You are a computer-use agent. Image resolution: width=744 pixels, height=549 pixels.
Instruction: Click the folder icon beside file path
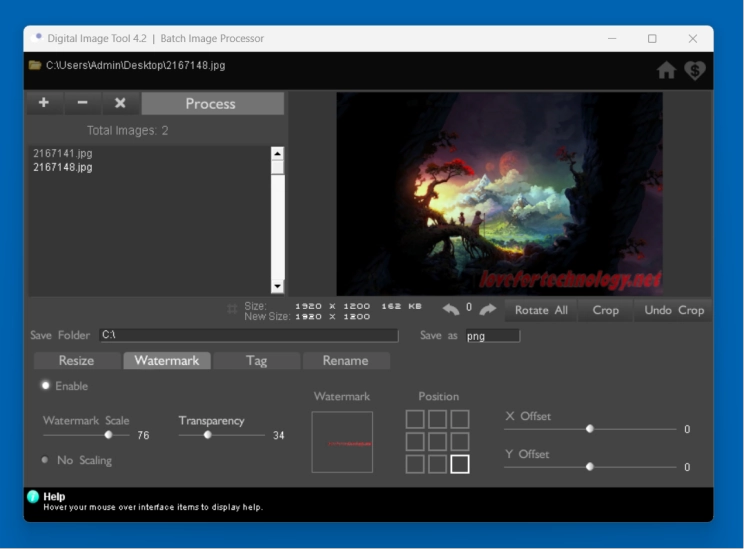[35, 65]
